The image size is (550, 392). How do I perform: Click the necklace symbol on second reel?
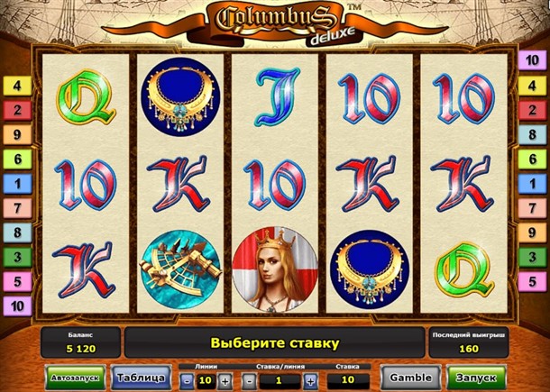pyautogui.click(x=180, y=97)
